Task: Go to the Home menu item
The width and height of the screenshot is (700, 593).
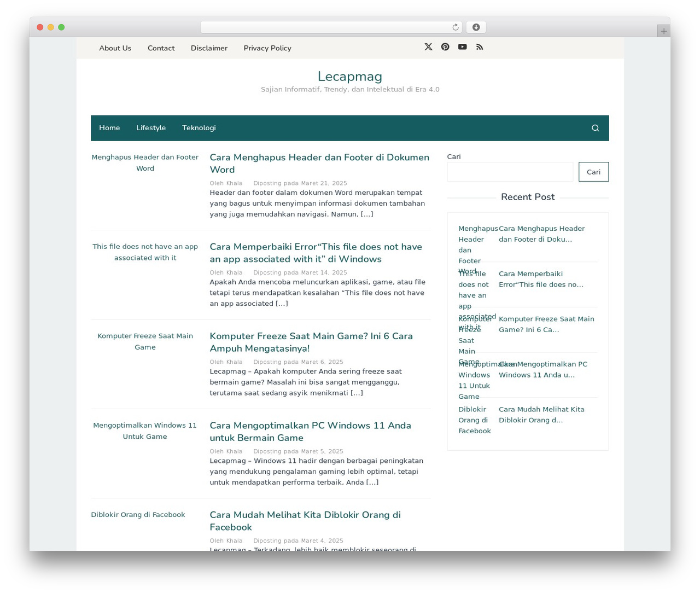Action: (109, 128)
